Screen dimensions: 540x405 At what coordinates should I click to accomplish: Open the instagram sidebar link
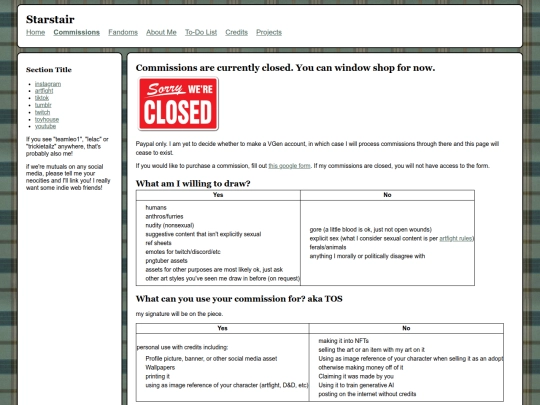click(48, 84)
